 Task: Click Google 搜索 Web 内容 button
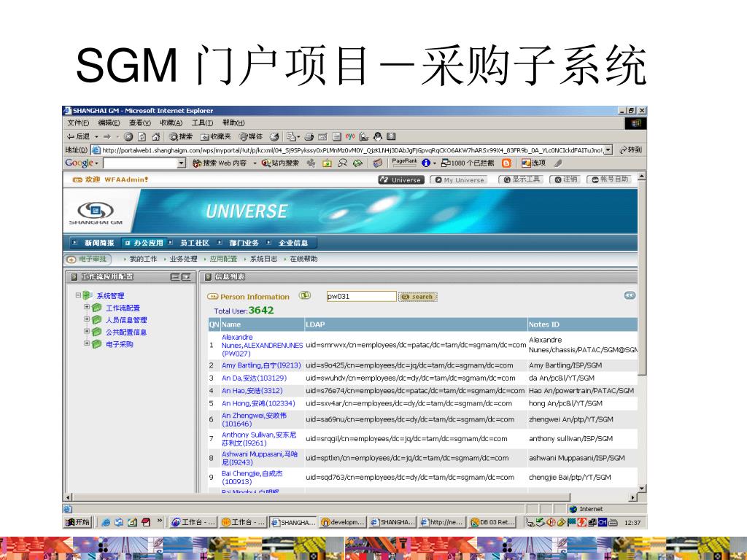[219, 163]
